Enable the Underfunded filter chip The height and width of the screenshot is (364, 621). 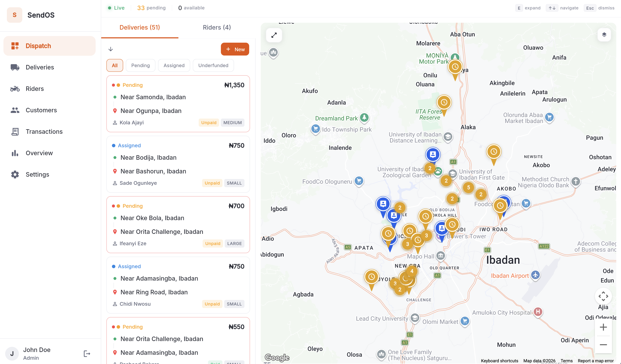pyautogui.click(x=213, y=65)
